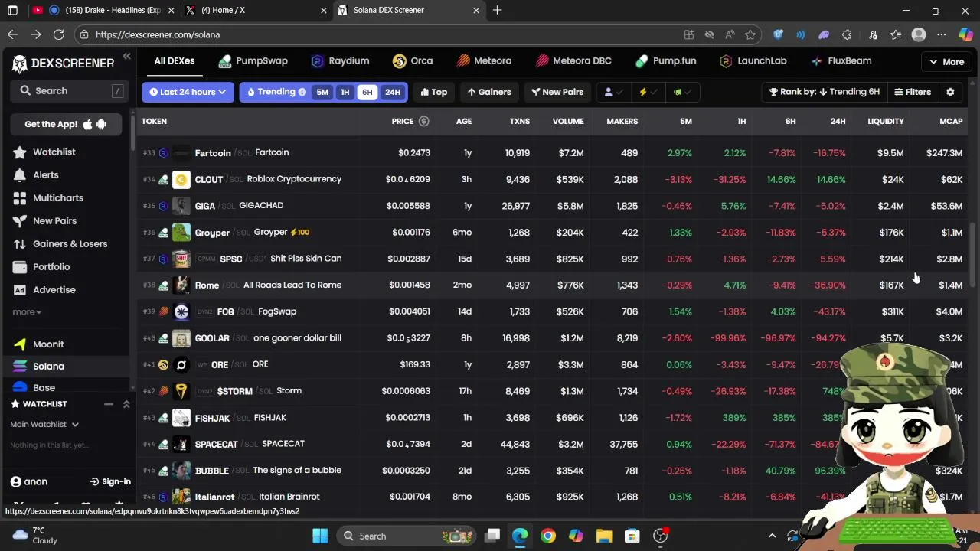The width and height of the screenshot is (980, 551).
Task: Click Sign-in link
Action: point(110,481)
